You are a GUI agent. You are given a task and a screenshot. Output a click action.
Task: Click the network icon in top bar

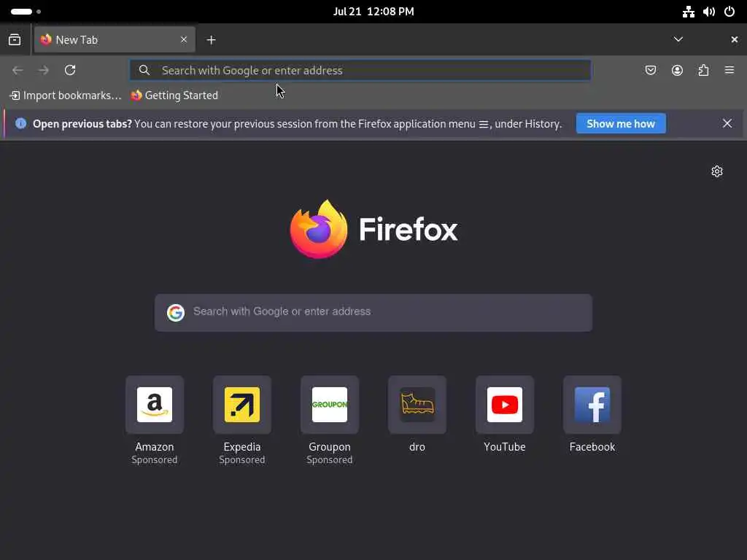click(x=689, y=12)
